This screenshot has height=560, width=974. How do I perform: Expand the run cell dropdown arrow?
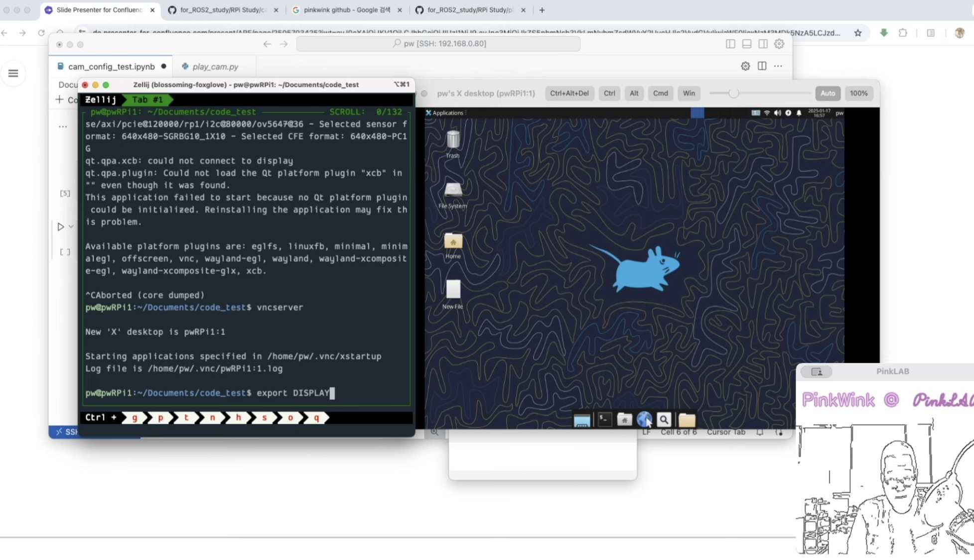[x=71, y=226]
